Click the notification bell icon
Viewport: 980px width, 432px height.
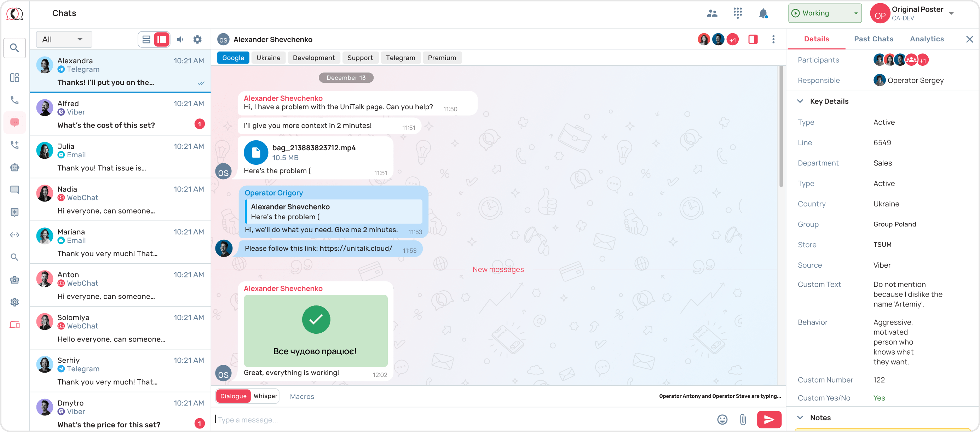click(763, 13)
